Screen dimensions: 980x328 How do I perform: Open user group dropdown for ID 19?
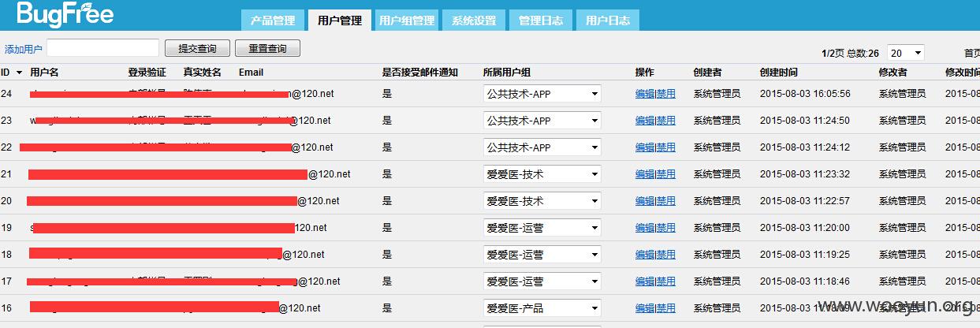[x=542, y=228]
